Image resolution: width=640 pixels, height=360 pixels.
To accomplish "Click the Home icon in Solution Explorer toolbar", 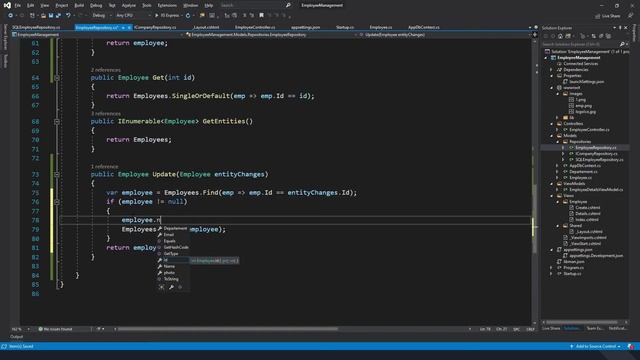I will coord(561,36).
